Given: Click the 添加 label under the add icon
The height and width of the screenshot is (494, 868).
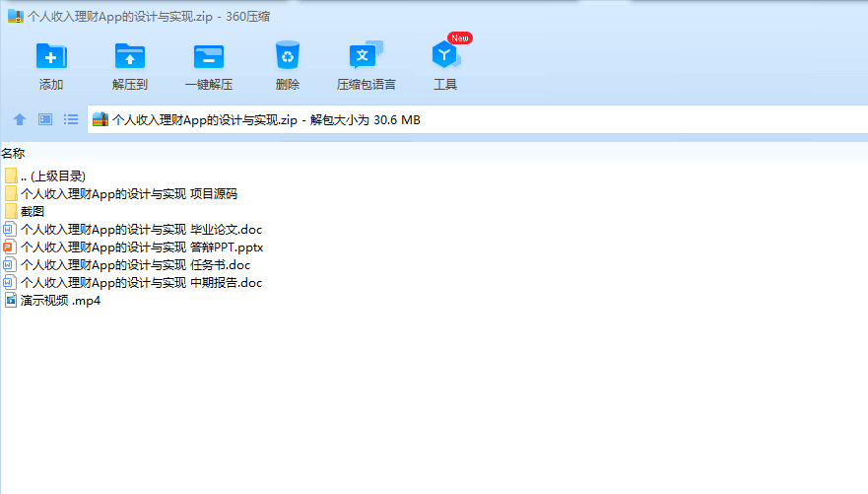Looking at the screenshot, I should (51, 84).
